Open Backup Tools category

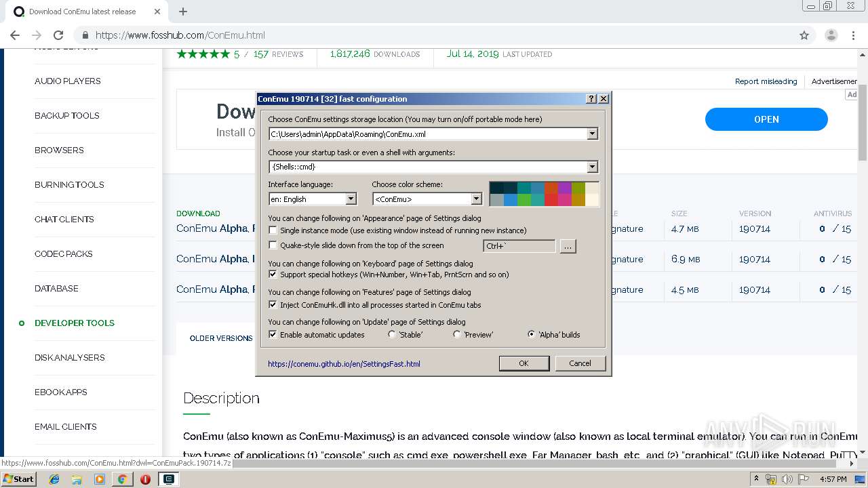[x=67, y=115]
